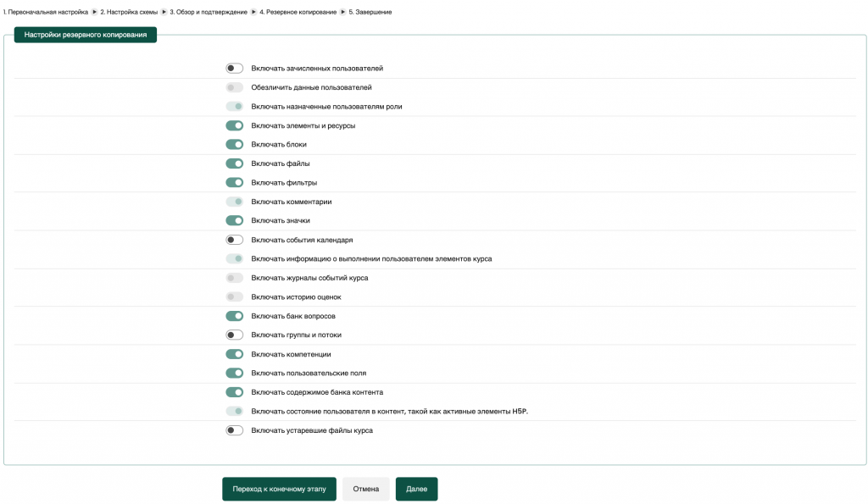Enable 'Включать устаревшие файлы курса'

(x=234, y=430)
